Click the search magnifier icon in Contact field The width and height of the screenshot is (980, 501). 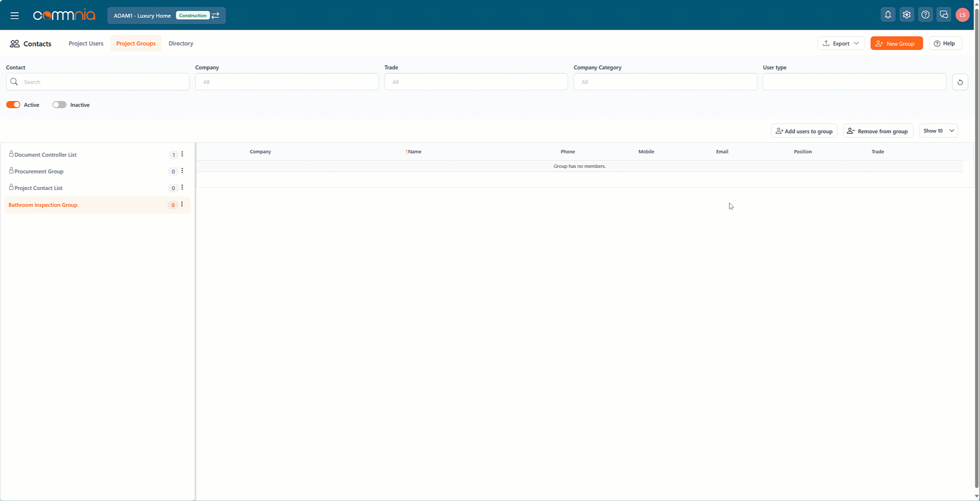[14, 82]
